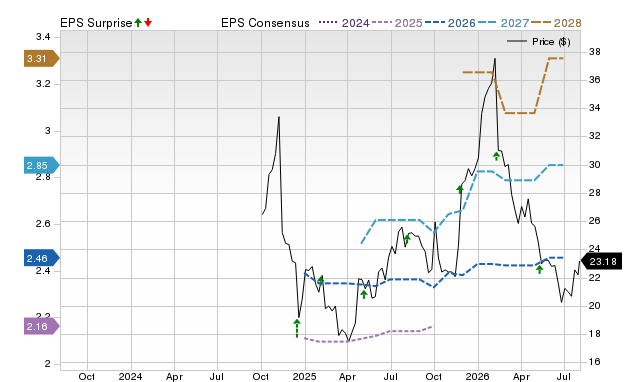This screenshot has height=382, width=640.
Task: Click the green up arrow in EPS Surprise legend
Action: click(138, 22)
